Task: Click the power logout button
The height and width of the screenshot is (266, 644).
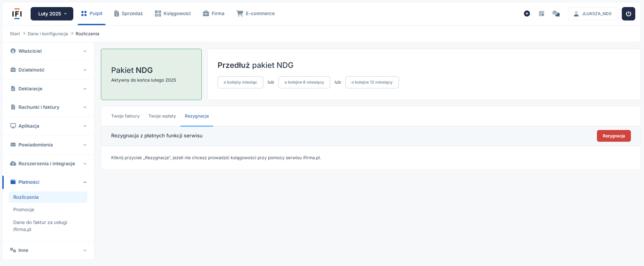Action: 628,14
